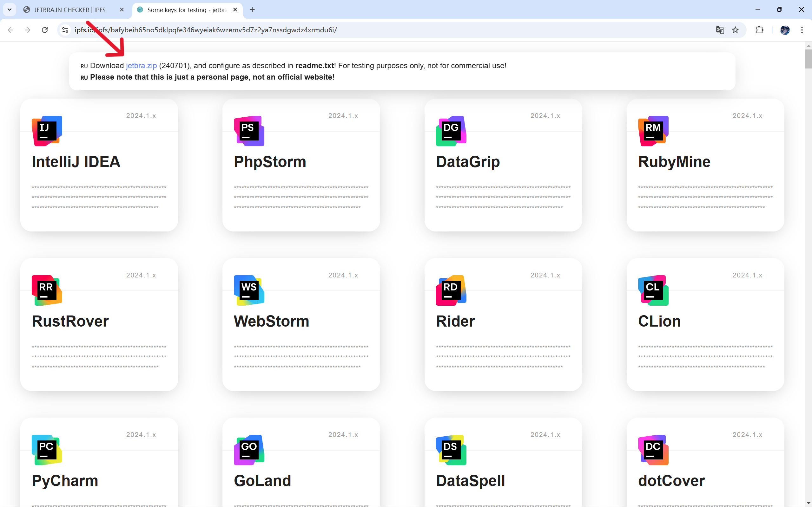Click the GoLand card title

coord(262,481)
